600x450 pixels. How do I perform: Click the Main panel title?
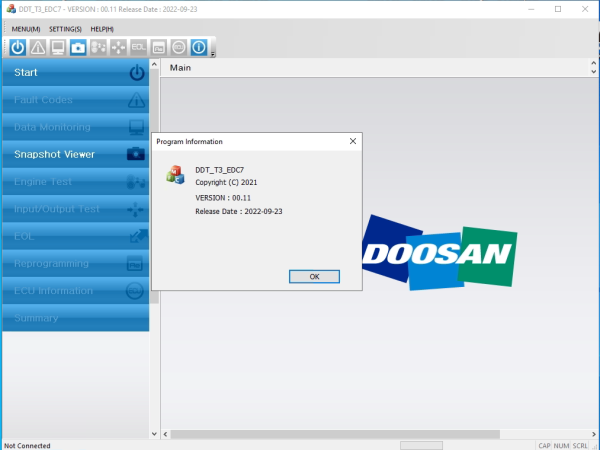coord(180,68)
